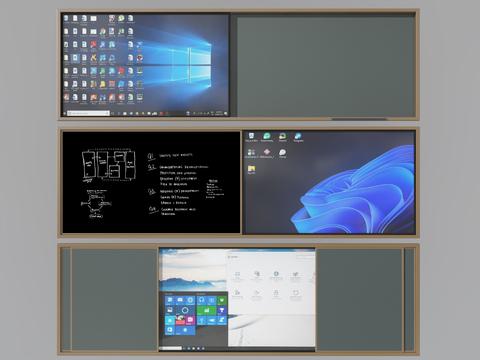Open the lightbulb Get Started tile
The image size is (480, 360).
(x=201, y=320)
